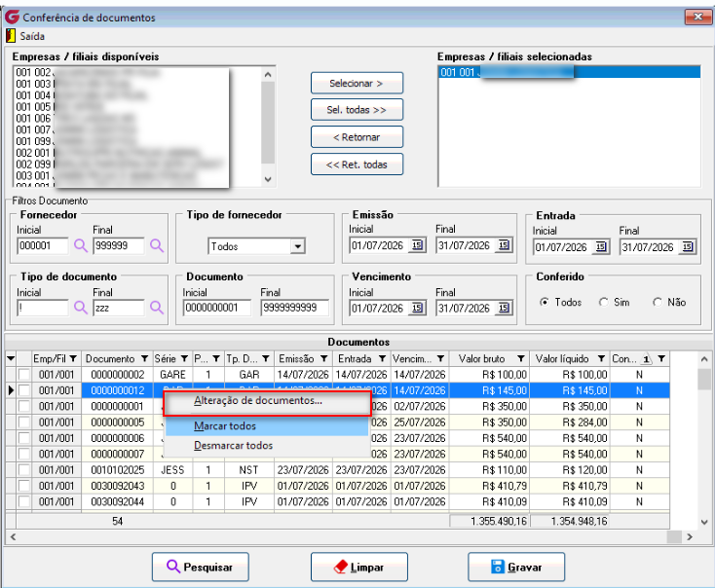Open the Documento column filter arrow
Screen dimensions: 715x588
144,358
